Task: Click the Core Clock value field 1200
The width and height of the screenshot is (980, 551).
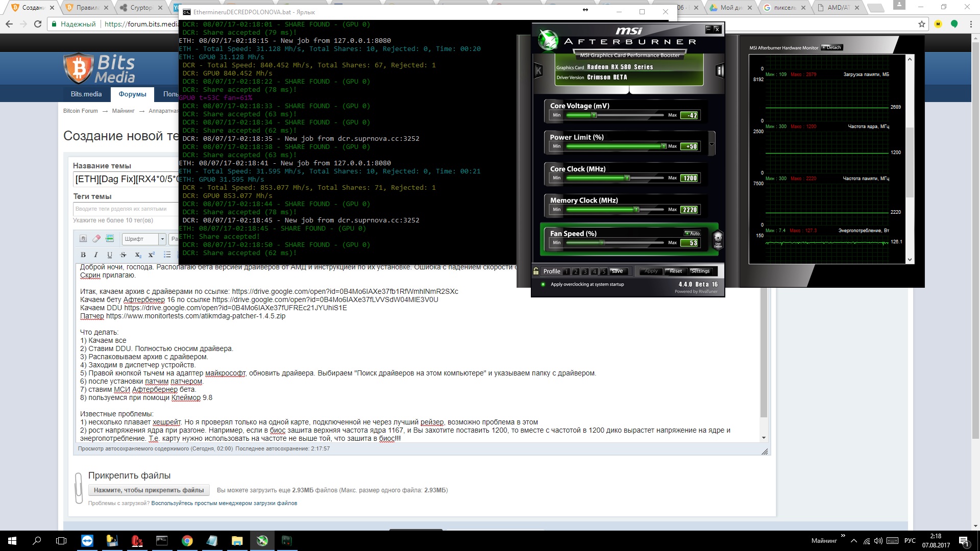Action: click(690, 178)
